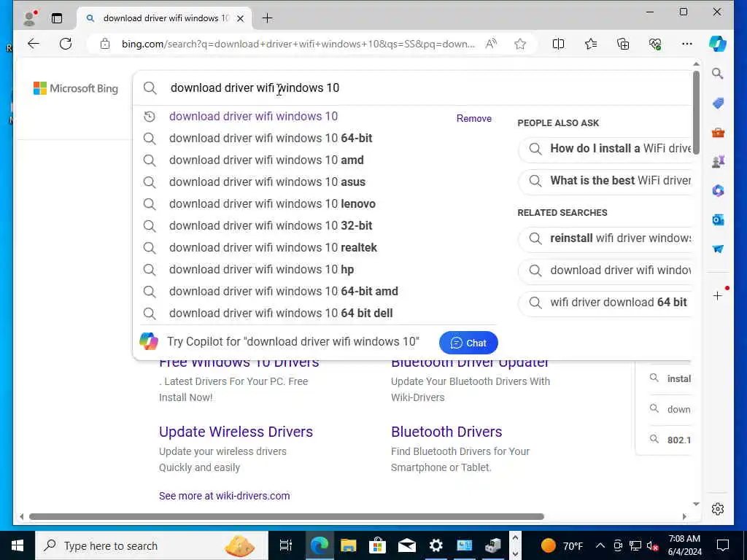View site information lock icon
The height and width of the screenshot is (560, 747).
tap(105, 44)
